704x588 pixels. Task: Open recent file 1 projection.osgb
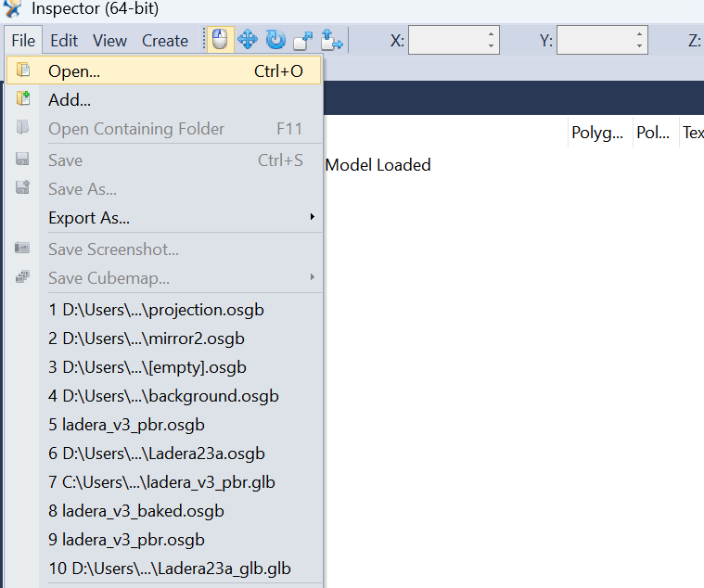click(x=164, y=310)
